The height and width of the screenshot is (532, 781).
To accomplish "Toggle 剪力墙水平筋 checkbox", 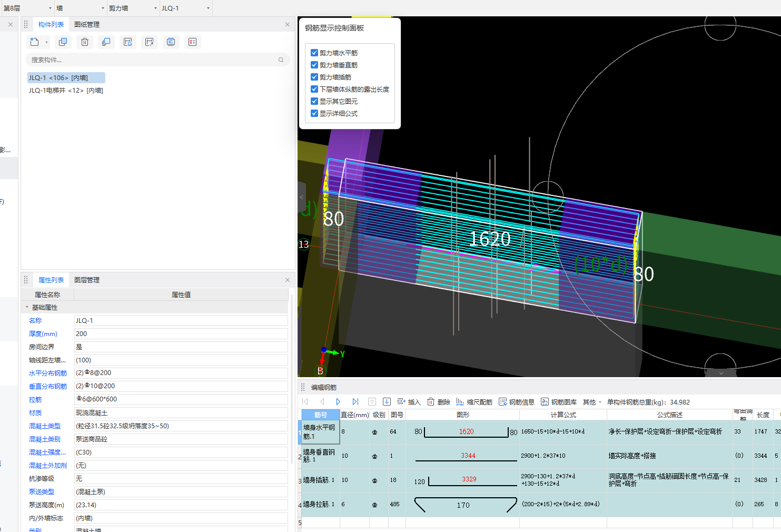I will tap(314, 53).
